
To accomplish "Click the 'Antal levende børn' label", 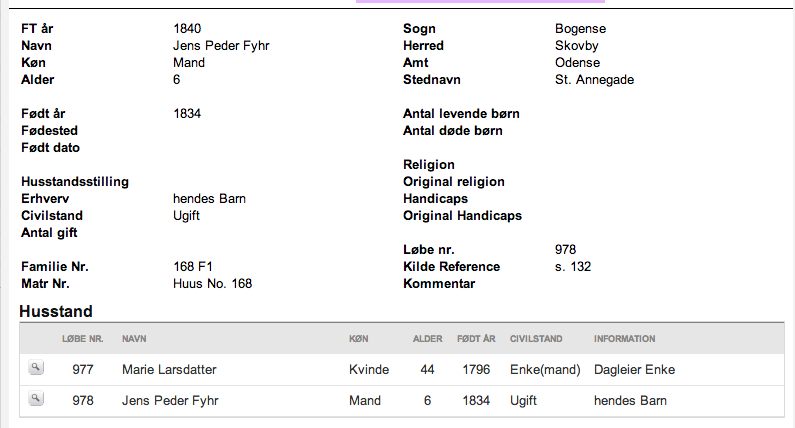I will (461, 114).
